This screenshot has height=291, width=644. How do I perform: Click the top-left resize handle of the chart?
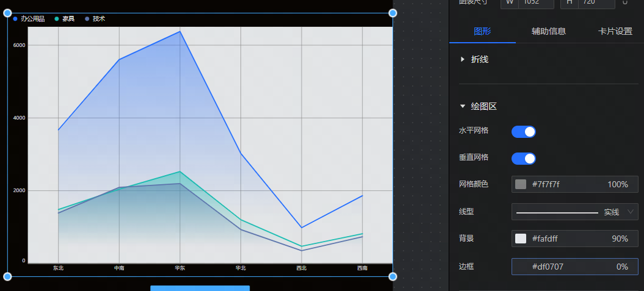click(x=7, y=13)
